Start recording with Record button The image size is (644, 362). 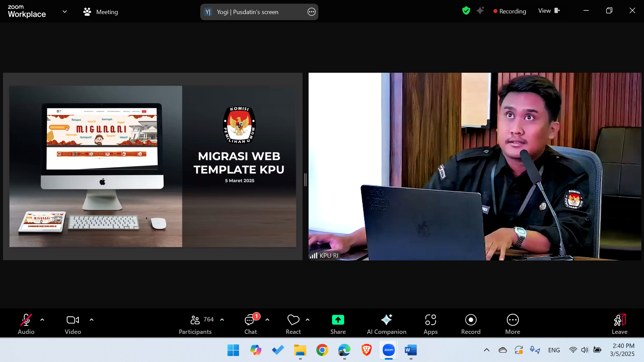pyautogui.click(x=471, y=320)
